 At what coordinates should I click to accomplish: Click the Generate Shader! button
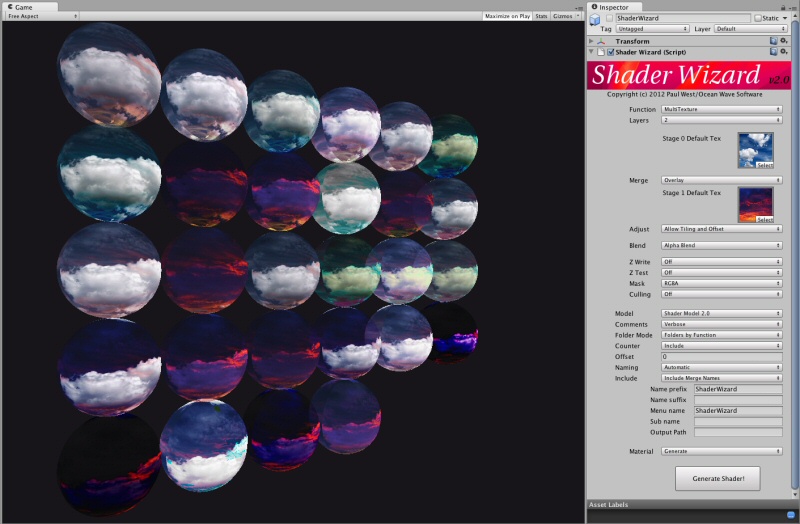718,479
